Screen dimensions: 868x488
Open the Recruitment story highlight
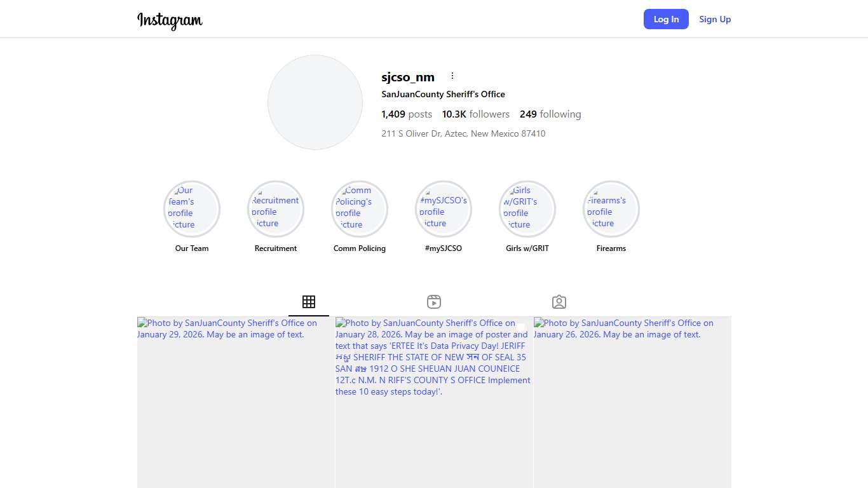click(276, 209)
